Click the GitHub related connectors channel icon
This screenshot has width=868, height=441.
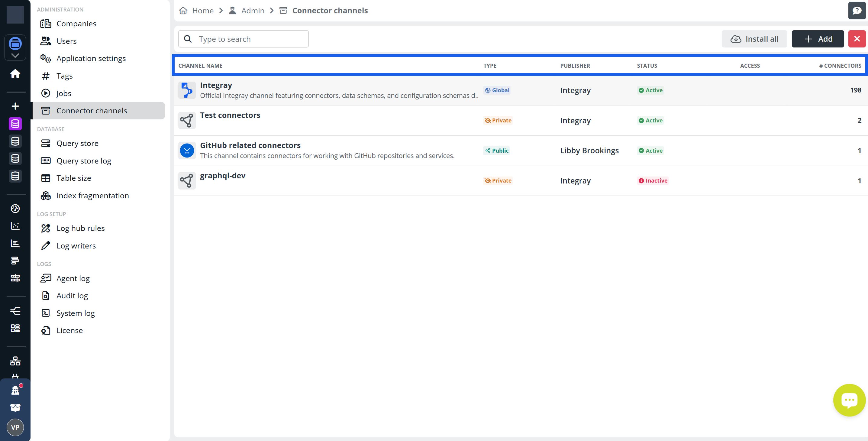pyautogui.click(x=187, y=151)
